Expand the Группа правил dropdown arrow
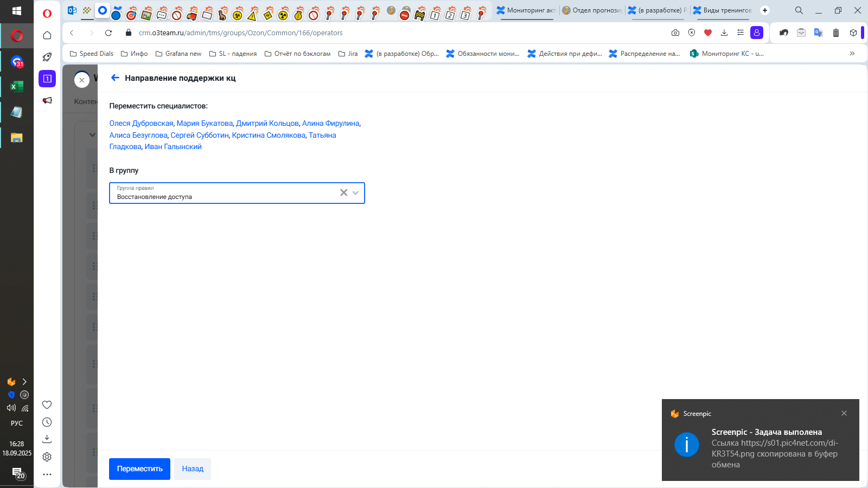Viewport: 868px width, 488px height. [x=355, y=192]
